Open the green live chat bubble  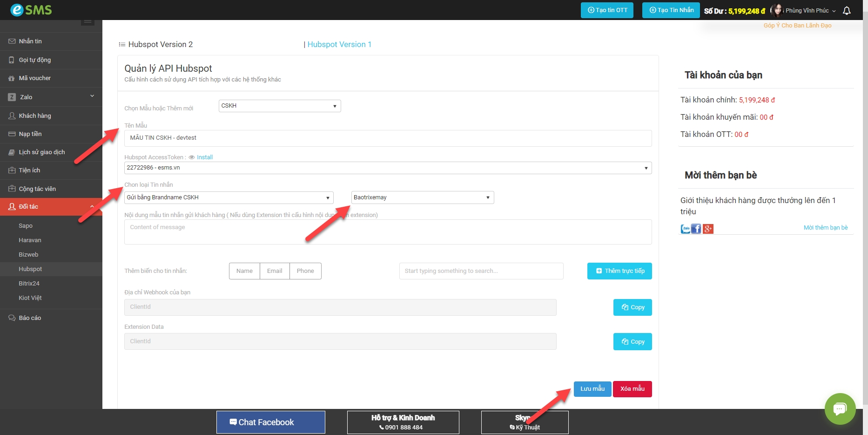pyautogui.click(x=840, y=409)
